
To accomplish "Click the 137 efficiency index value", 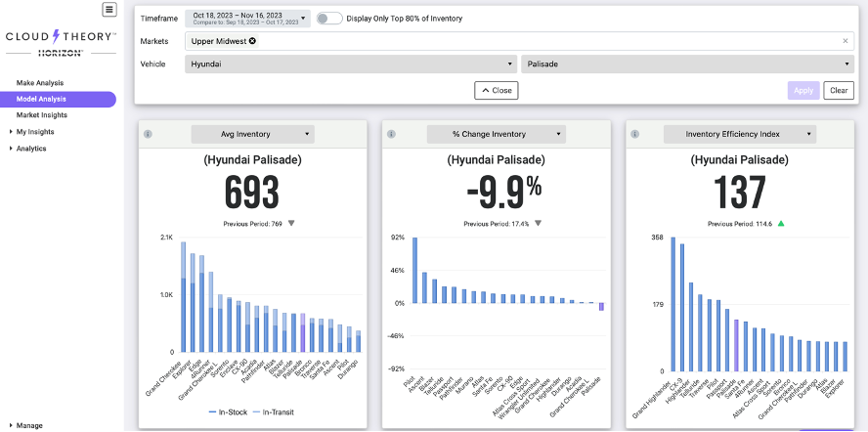I will pos(740,193).
